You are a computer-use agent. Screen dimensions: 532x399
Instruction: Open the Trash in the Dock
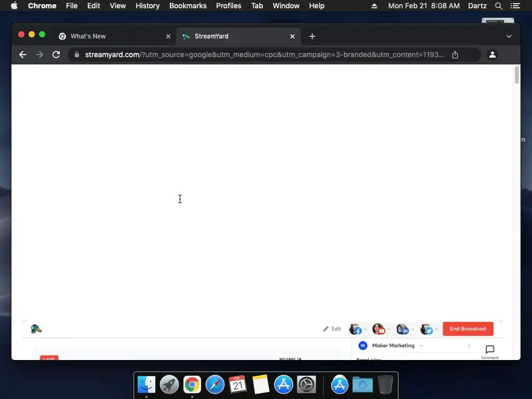click(385, 384)
